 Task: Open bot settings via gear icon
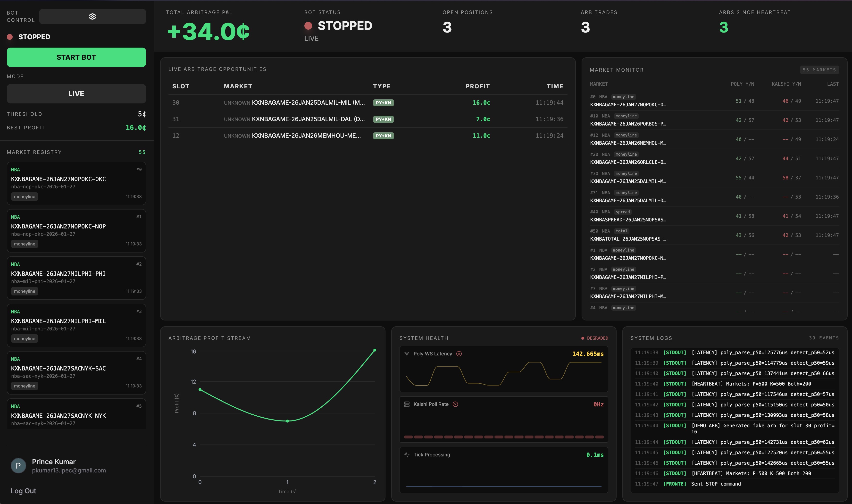[x=92, y=16]
